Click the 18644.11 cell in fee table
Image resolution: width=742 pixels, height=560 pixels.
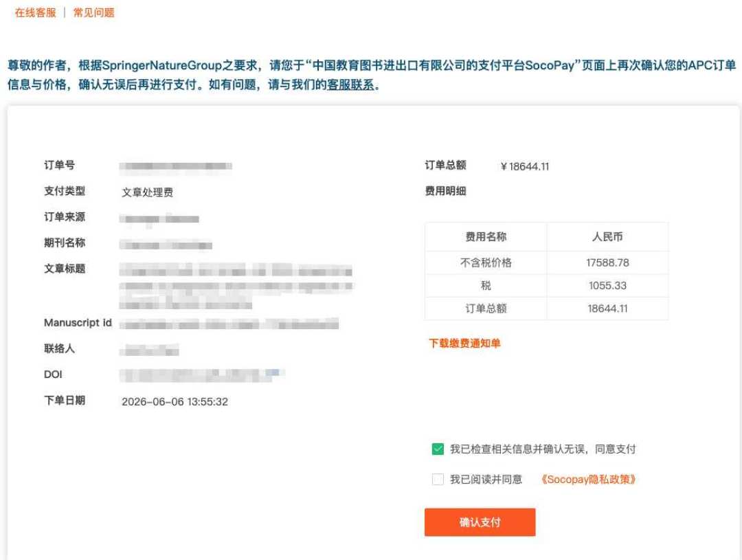tap(607, 309)
